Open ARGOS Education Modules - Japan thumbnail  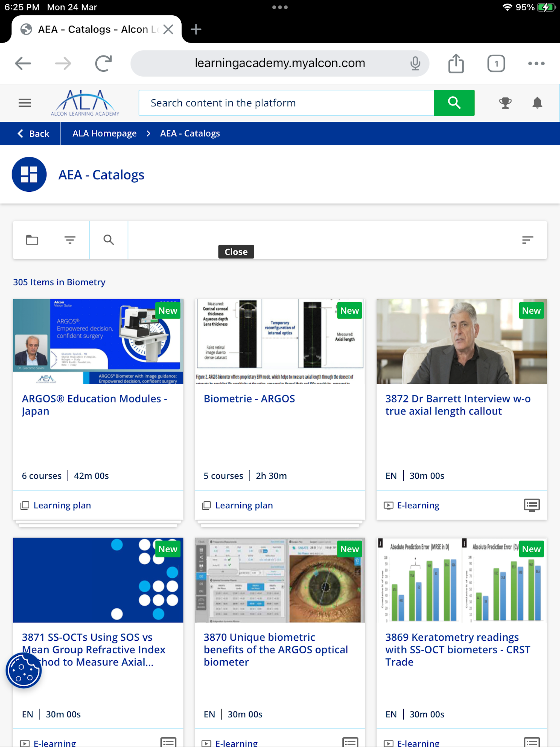click(x=98, y=342)
